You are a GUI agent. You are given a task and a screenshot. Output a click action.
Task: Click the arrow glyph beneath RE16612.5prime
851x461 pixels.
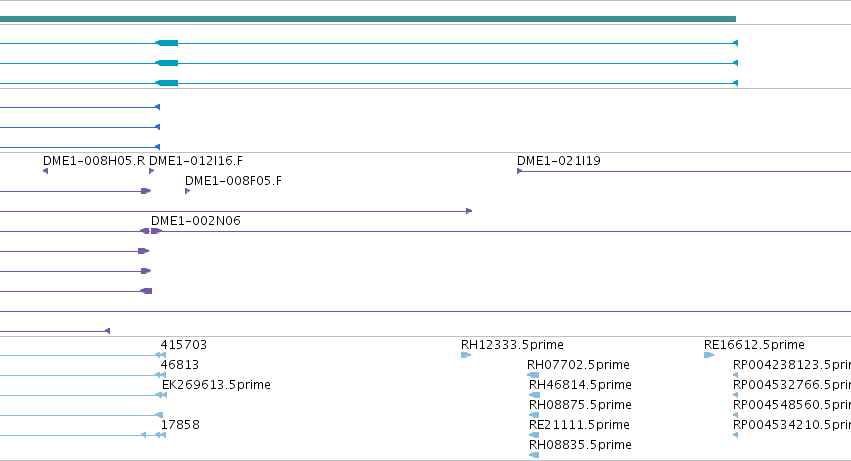point(709,355)
